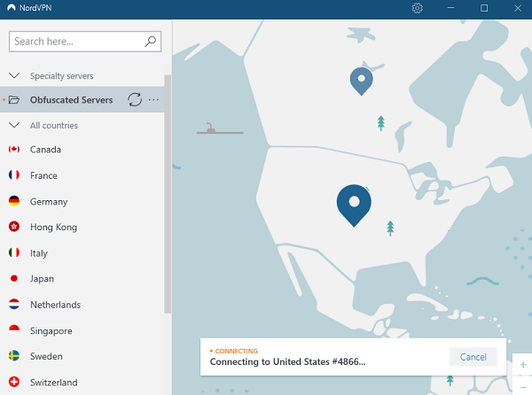Click the Sweden flag icon
The image size is (532, 395).
pyautogui.click(x=14, y=356)
